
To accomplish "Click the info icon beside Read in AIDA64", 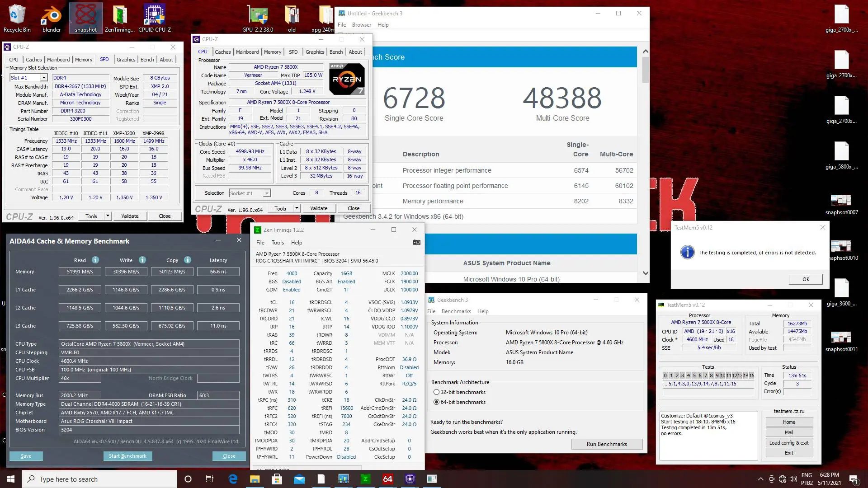I will [95, 260].
